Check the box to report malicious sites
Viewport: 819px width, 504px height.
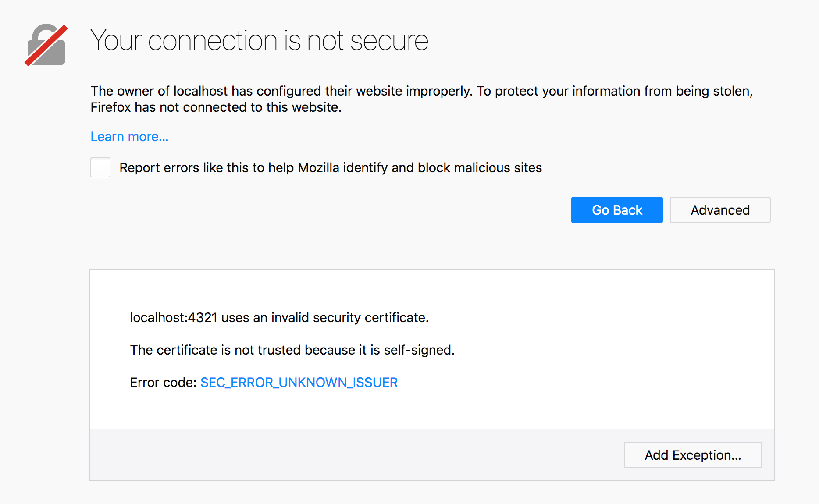click(100, 167)
